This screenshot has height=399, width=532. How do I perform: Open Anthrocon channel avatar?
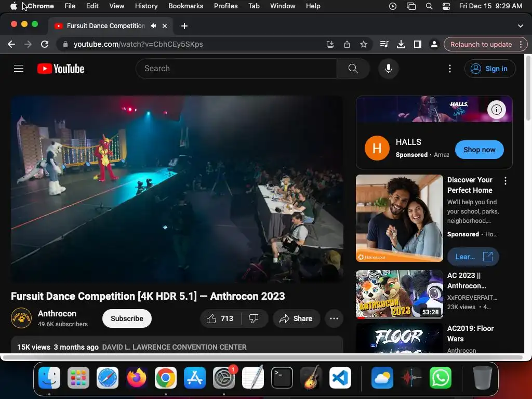[x=21, y=318]
